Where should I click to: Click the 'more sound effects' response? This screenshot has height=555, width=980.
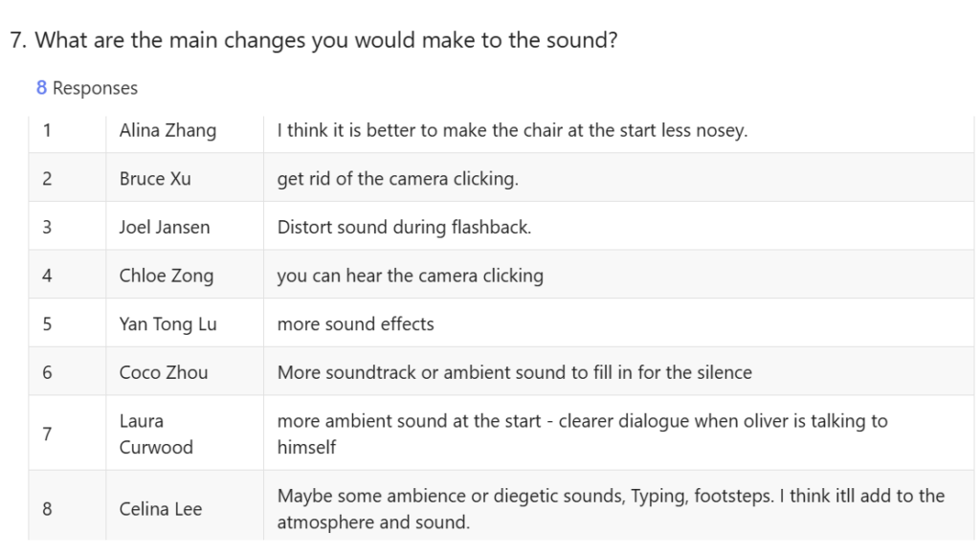(355, 324)
